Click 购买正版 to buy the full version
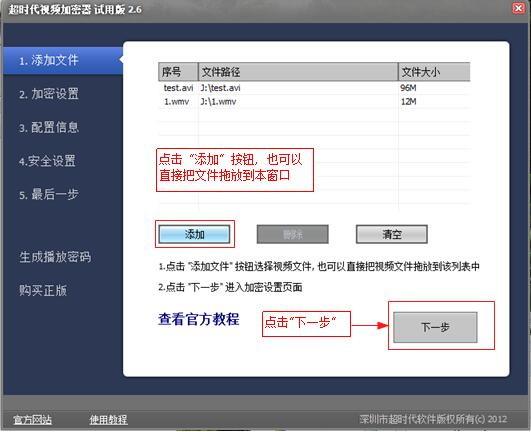The height and width of the screenshot is (432, 531). click(x=43, y=290)
